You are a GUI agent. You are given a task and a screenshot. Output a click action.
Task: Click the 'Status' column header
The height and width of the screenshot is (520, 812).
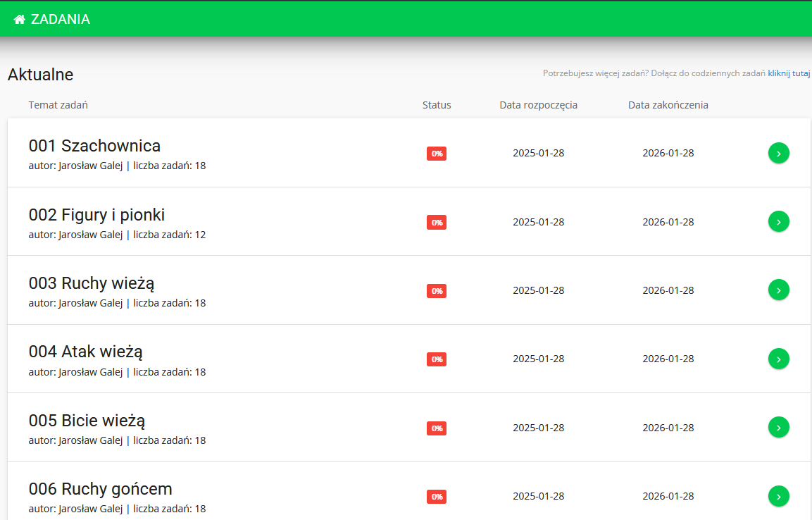pos(437,105)
